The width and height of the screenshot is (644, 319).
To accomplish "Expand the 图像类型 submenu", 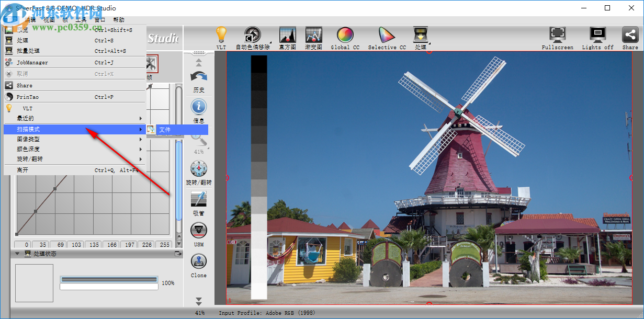I will click(31, 140).
